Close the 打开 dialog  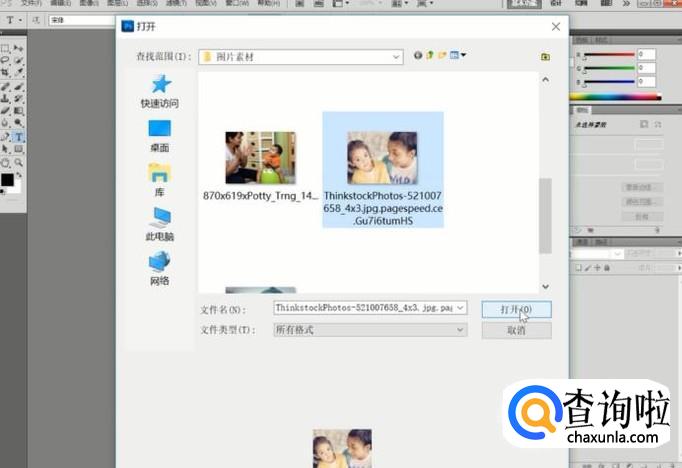[x=555, y=27]
